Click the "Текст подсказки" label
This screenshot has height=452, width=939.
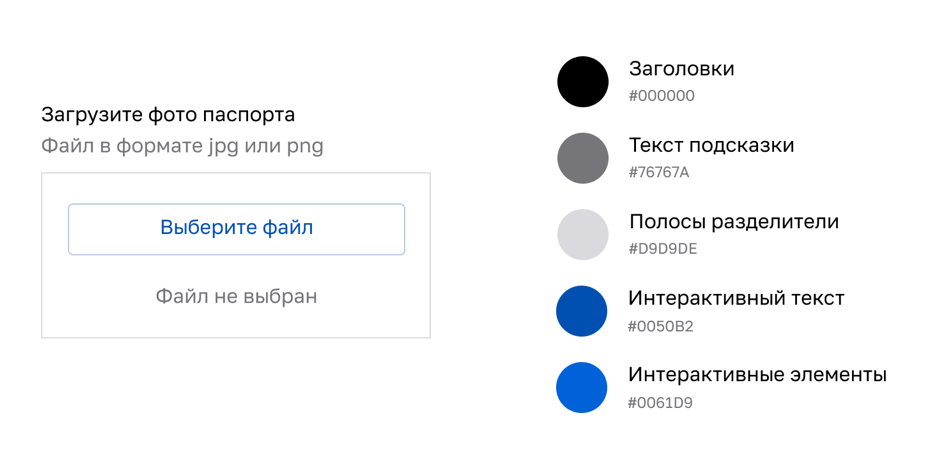(711, 145)
